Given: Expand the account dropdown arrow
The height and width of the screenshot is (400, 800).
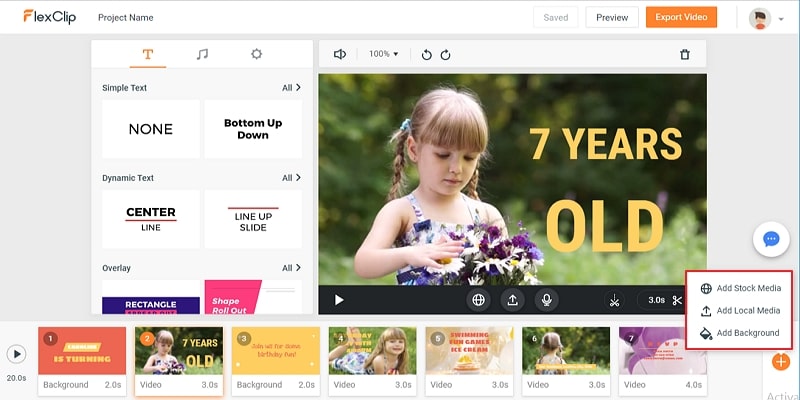Looking at the screenshot, I should [781, 19].
